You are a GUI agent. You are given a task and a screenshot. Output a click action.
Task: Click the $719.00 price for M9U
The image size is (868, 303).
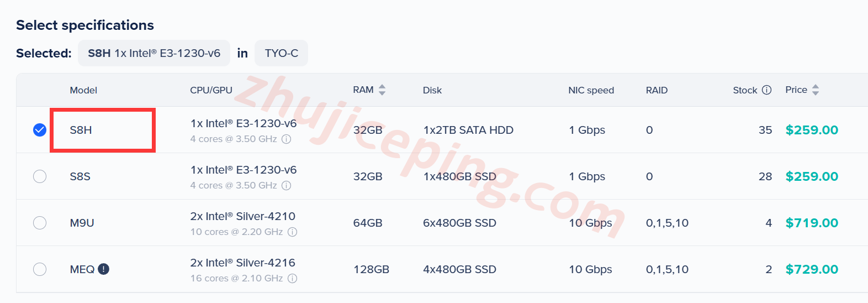(x=812, y=223)
